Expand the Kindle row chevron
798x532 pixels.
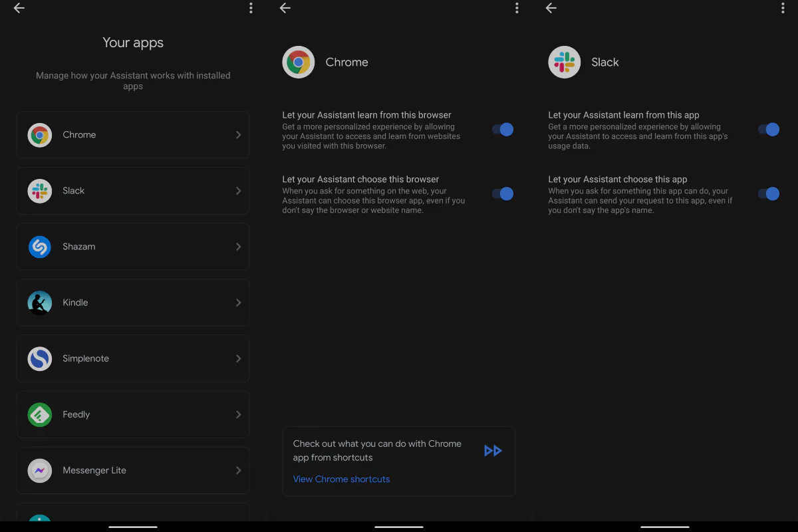pos(238,303)
